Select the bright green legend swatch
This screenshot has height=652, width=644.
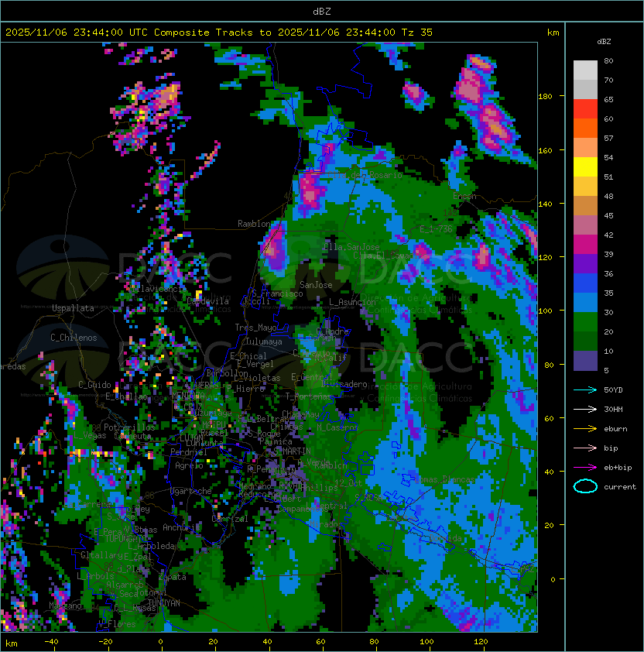point(585,322)
